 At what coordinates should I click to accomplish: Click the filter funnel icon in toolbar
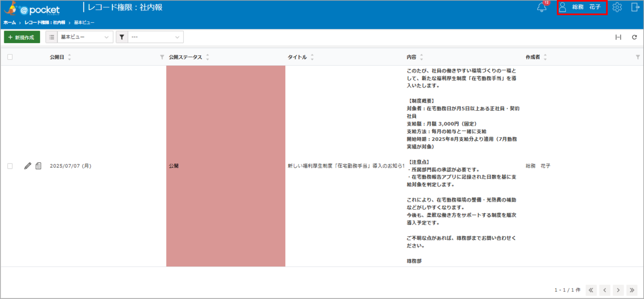click(x=122, y=37)
